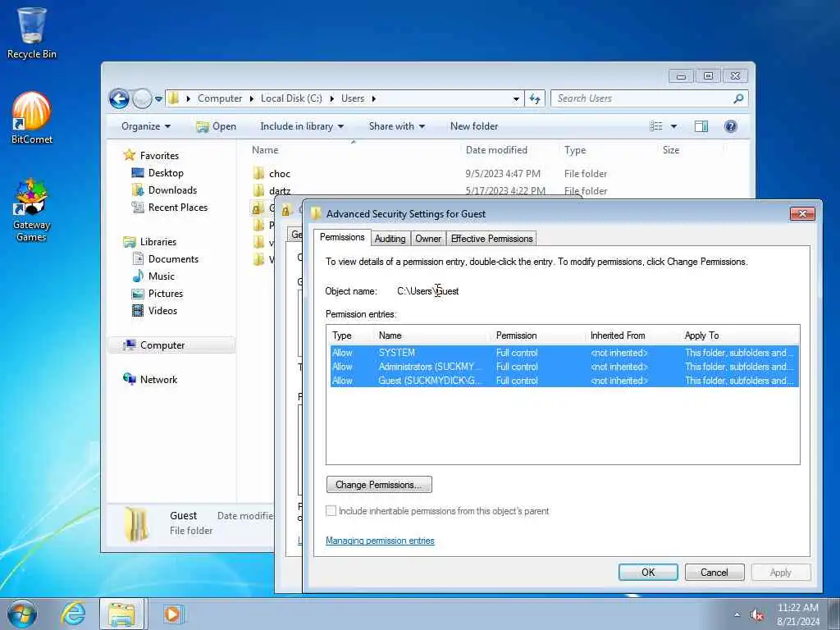Click the Apply button
Image resolution: width=840 pixels, height=630 pixels.
[780, 572]
